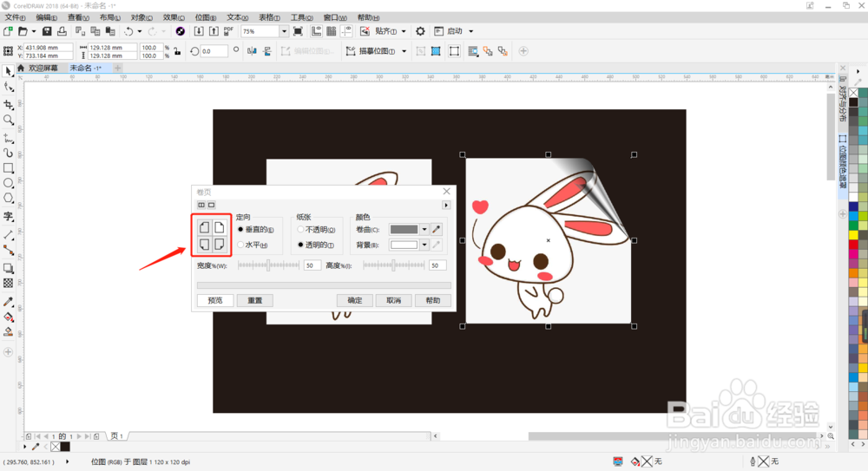Select the Polygon tool
868x471 pixels.
click(9, 198)
